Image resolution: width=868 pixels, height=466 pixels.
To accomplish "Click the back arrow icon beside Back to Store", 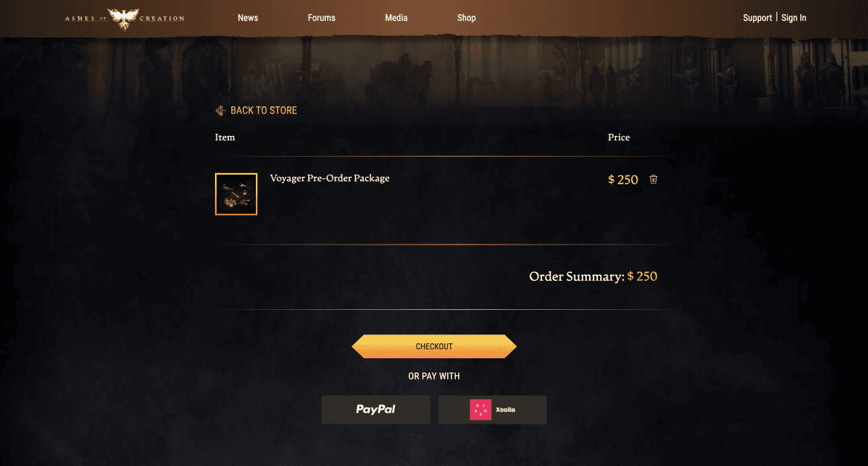I will (x=220, y=111).
